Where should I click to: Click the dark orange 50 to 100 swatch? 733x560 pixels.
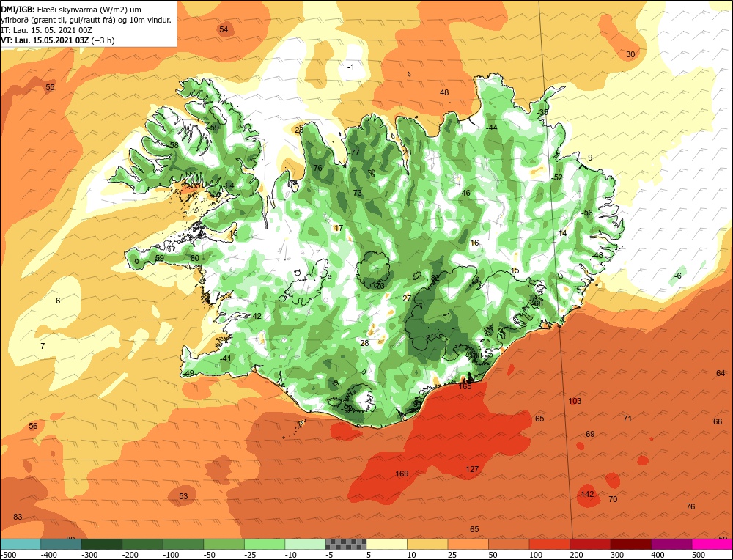(509, 544)
